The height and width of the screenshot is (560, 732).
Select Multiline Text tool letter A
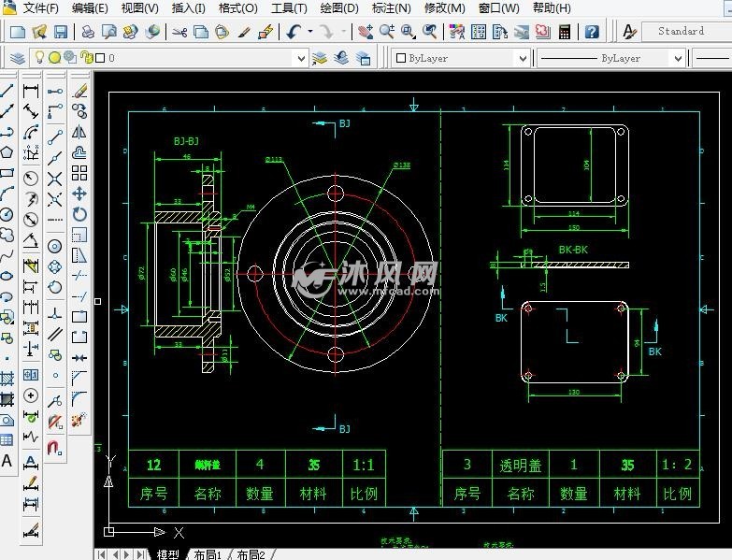(7, 461)
